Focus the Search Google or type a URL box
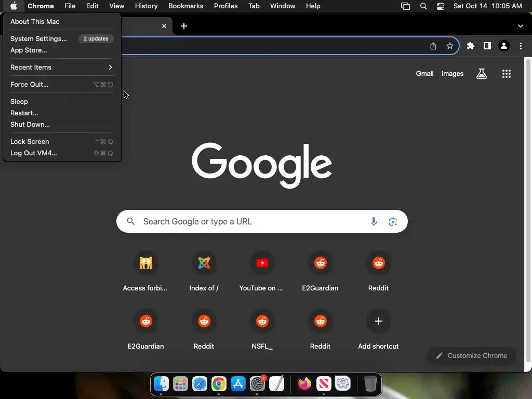This screenshot has width=532, height=399. [x=262, y=221]
